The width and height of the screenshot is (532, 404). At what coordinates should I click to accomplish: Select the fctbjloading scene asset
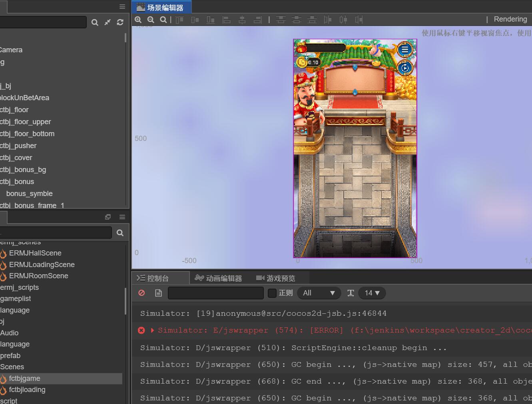pos(27,390)
